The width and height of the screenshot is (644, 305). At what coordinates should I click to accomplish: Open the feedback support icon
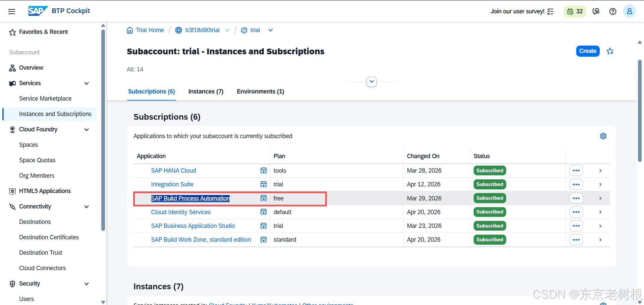click(596, 11)
